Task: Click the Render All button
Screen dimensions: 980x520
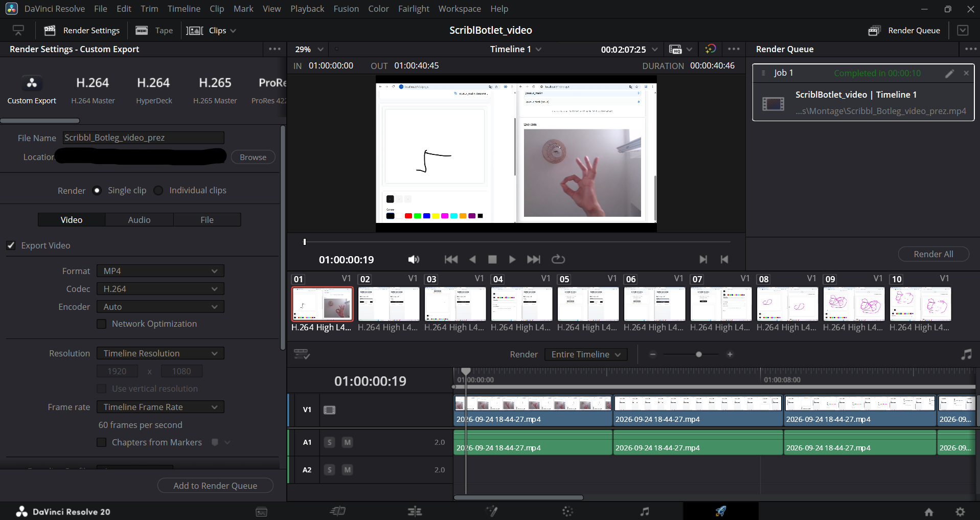Action: point(933,254)
